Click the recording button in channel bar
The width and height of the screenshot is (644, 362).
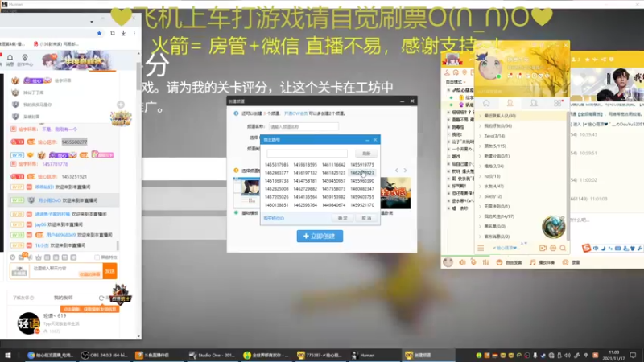572,262
